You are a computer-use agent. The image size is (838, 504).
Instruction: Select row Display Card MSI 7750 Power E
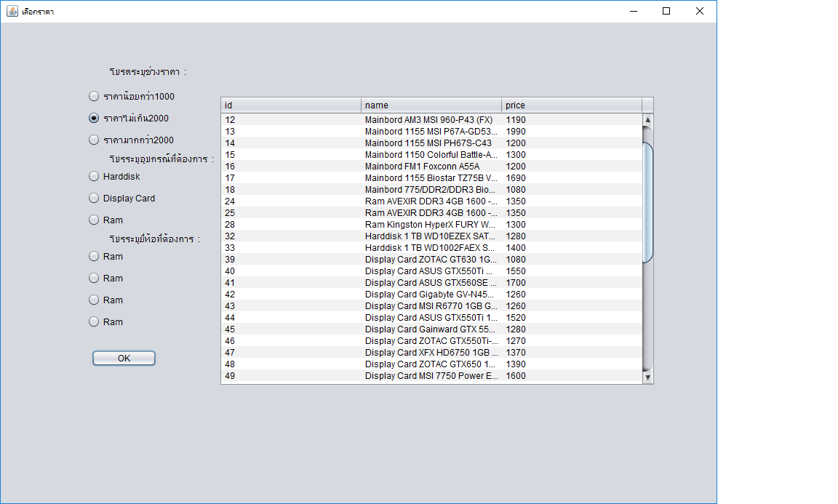pos(431,376)
